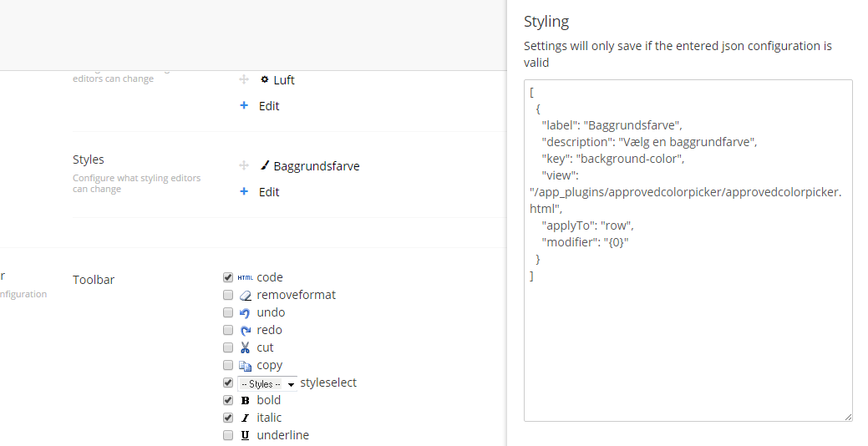Uncheck the italic checkbox
The height and width of the screenshot is (446, 868).
point(227,418)
